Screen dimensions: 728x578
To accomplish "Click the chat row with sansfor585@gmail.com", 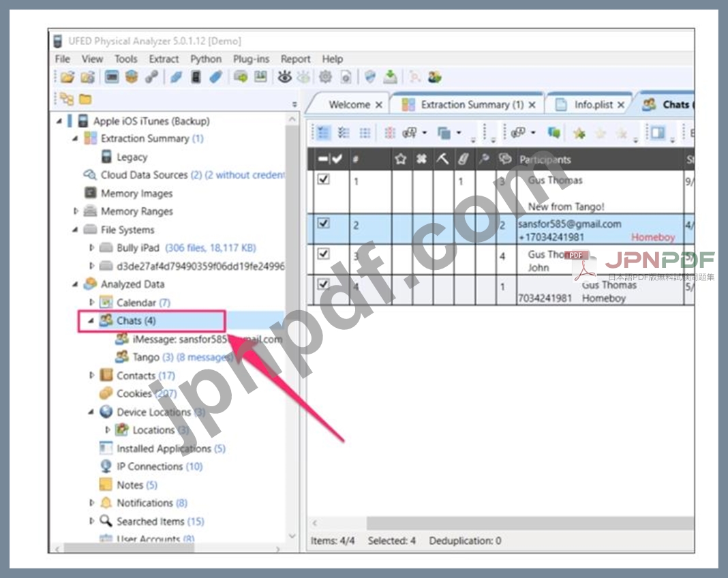I will click(x=500, y=230).
